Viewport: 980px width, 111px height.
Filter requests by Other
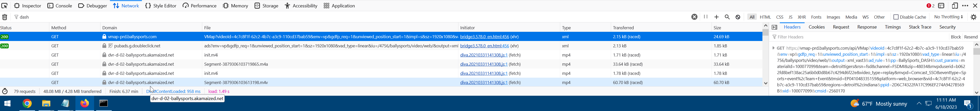pos(879,17)
